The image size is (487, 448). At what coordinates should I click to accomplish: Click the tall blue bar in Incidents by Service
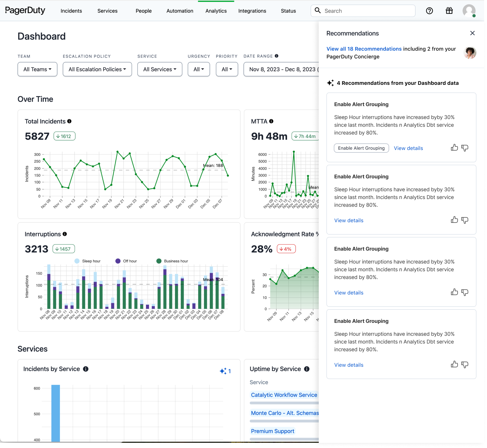click(55, 413)
